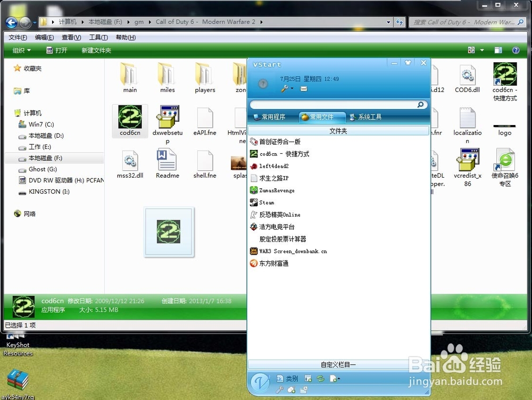This screenshot has width=532, height=400.
Task: Click the add-group icon beside 类别
Action: tap(308, 378)
